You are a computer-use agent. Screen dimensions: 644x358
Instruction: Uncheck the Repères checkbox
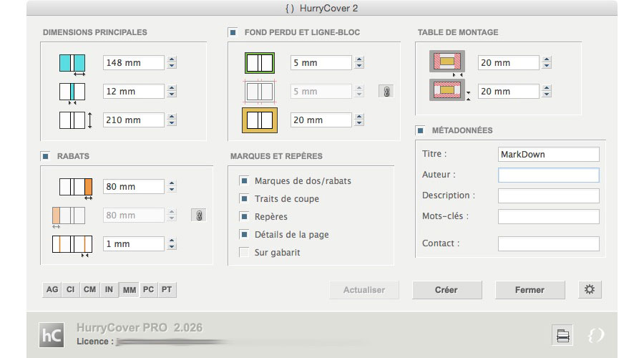click(245, 216)
